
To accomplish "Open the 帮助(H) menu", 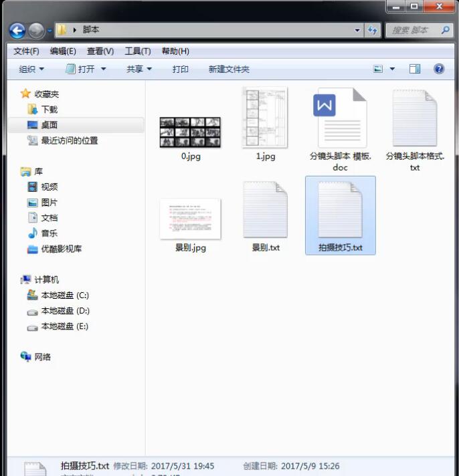I will tap(175, 51).
